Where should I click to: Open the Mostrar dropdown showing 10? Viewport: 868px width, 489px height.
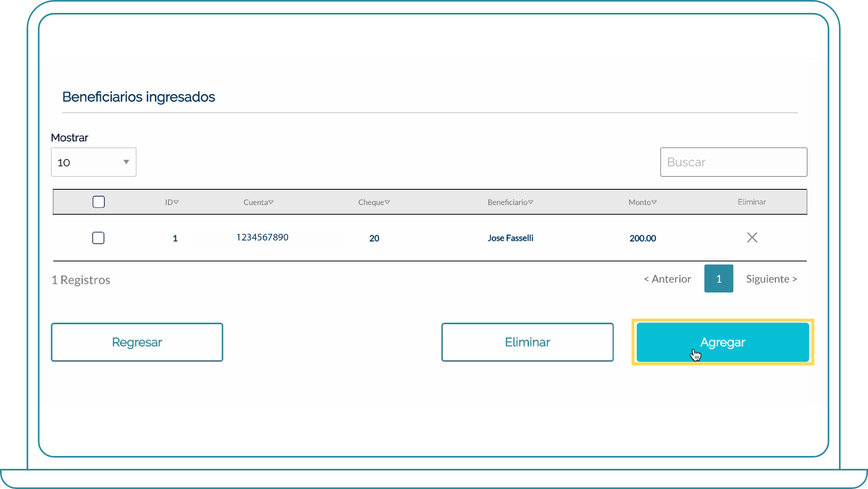pos(93,162)
